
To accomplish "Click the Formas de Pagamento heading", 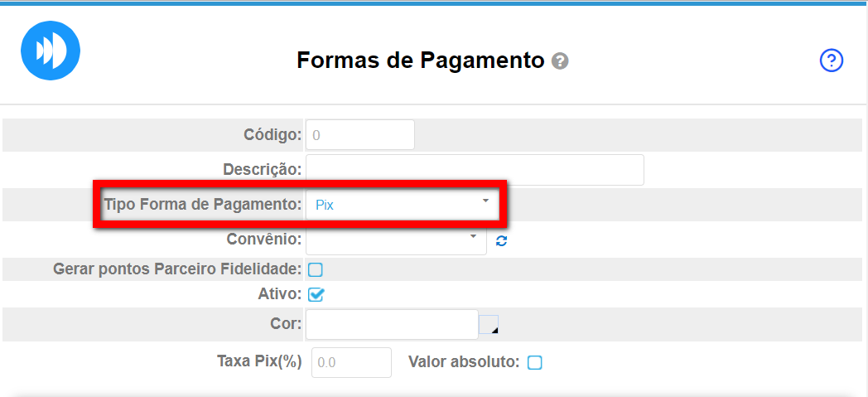I will coord(421,61).
